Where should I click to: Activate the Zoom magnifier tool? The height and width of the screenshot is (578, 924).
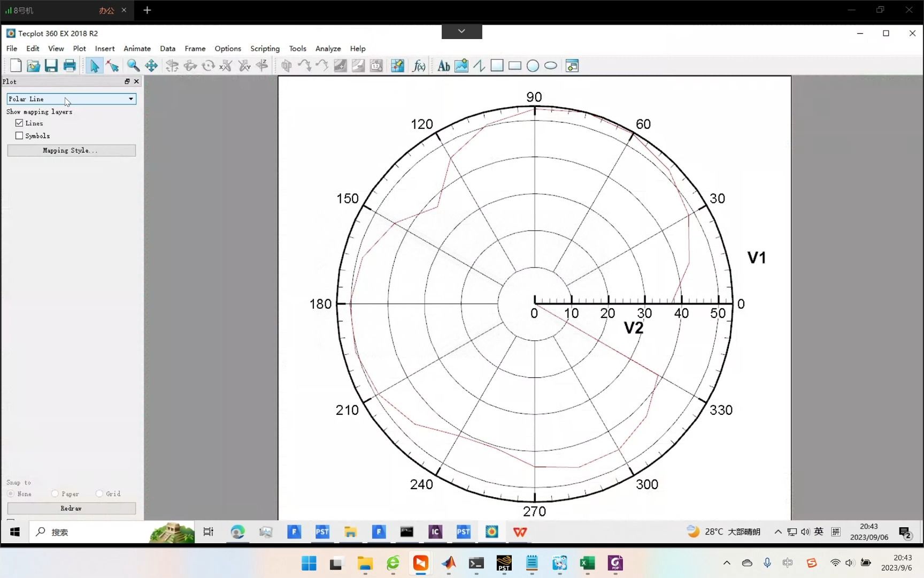[x=133, y=66]
